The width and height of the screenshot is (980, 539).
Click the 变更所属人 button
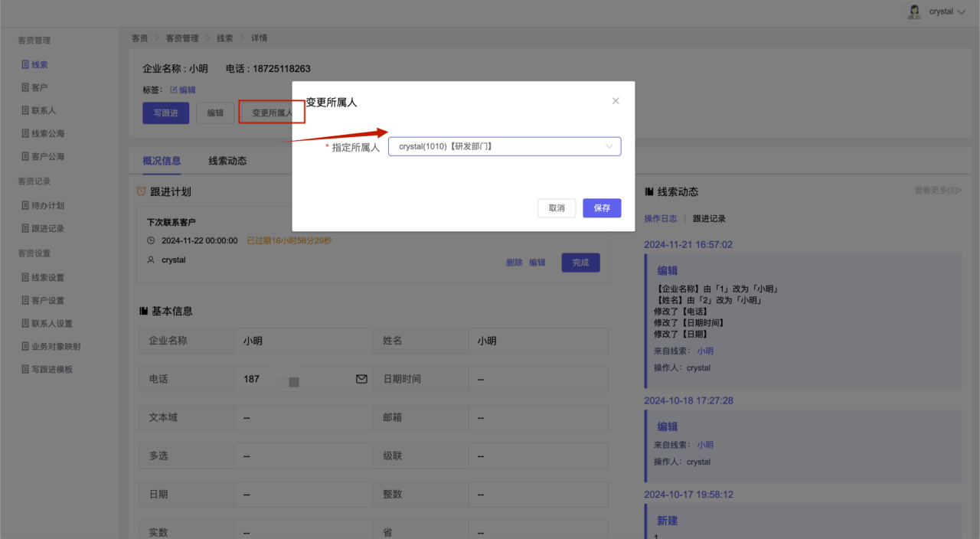click(x=272, y=113)
